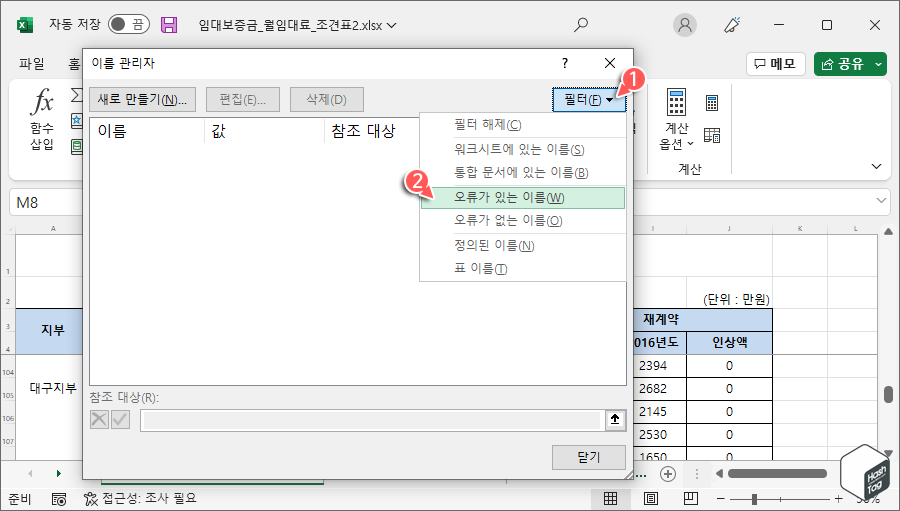Click the 함수 삽입 fx icon
Image resolution: width=900 pixels, height=511 pixels.
tap(42, 102)
